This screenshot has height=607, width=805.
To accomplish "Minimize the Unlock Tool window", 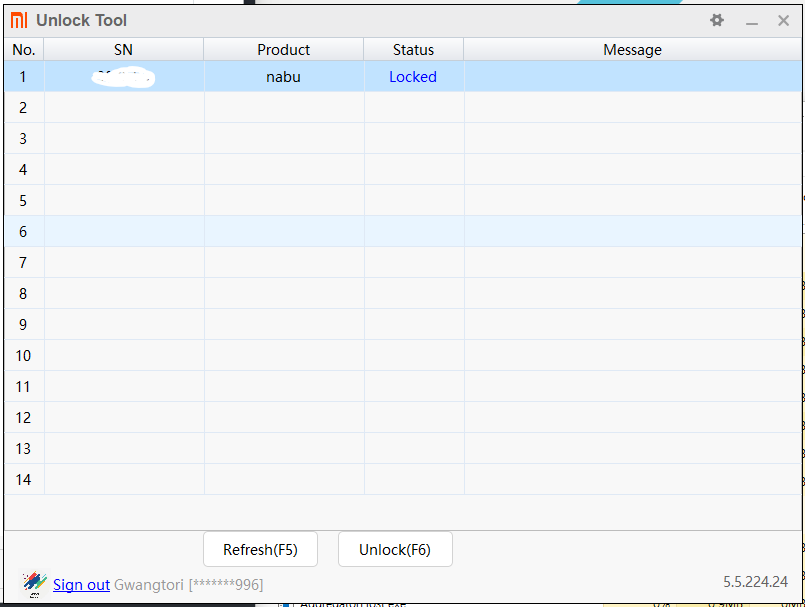I will [x=752, y=22].
